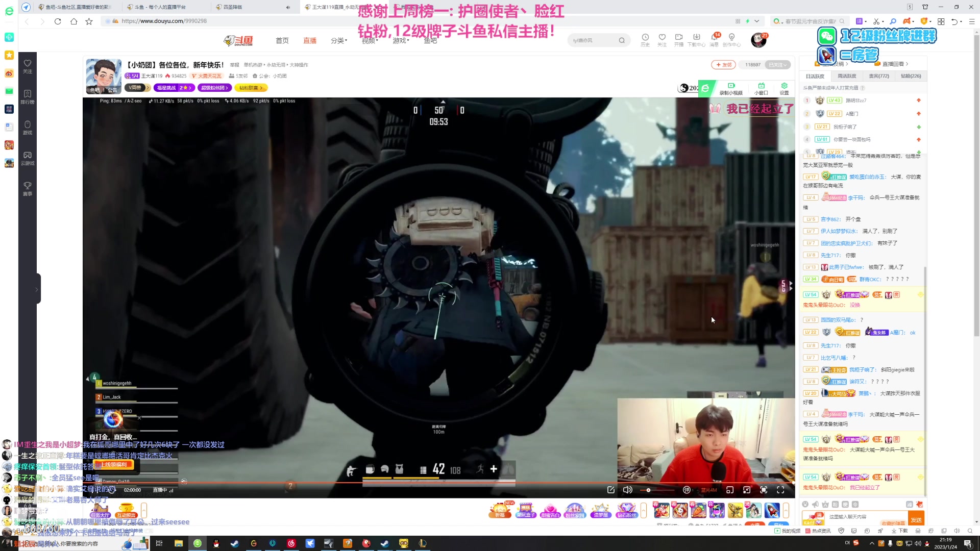Screen dimensions: 980x551
Task: Toggle web-page fullscreen mode on player
Action: point(764,490)
